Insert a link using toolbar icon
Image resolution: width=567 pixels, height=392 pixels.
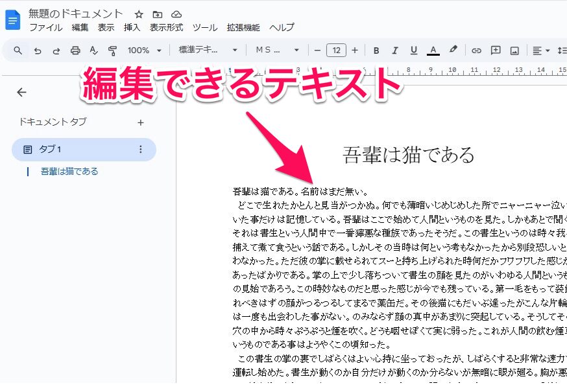pyautogui.click(x=476, y=51)
